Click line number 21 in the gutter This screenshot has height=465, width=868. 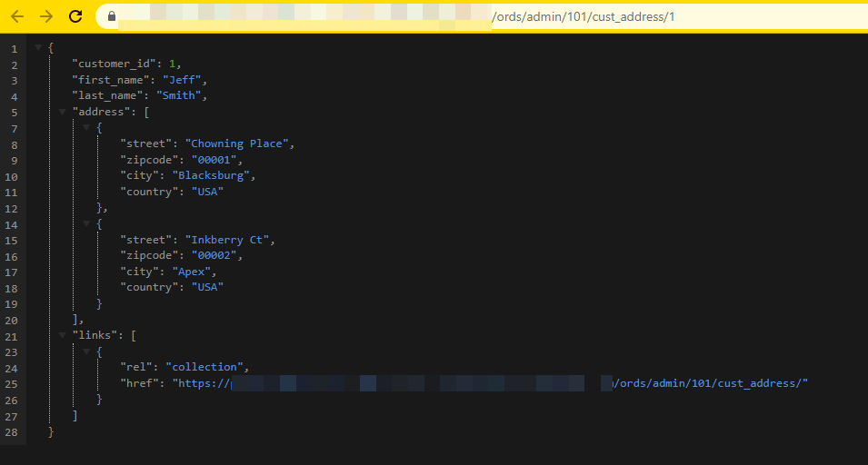pyautogui.click(x=12, y=337)
